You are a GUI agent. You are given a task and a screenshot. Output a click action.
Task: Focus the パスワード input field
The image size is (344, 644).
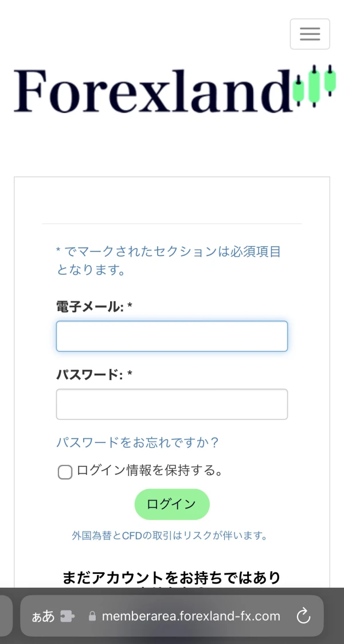click(171, 404)
